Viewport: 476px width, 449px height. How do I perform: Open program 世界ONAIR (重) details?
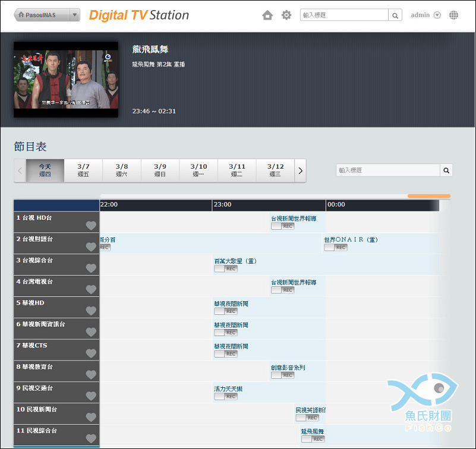(x=351, y=240)
